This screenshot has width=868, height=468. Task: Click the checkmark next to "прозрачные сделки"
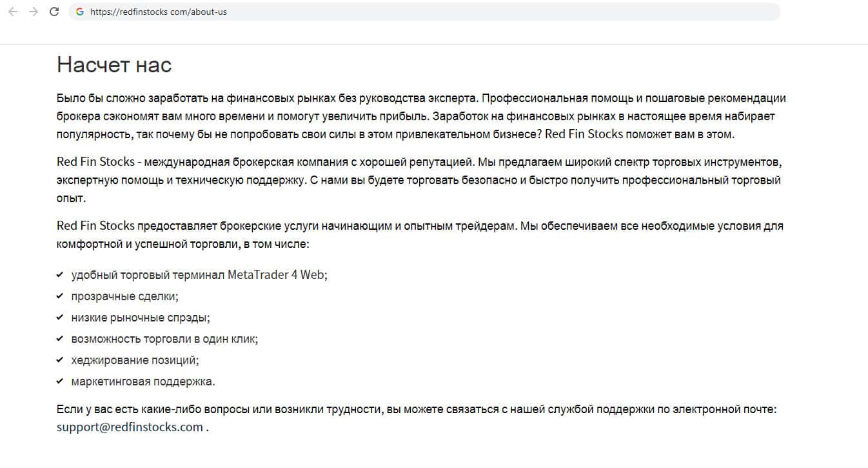pyautogui.click(x=60, y=296)
